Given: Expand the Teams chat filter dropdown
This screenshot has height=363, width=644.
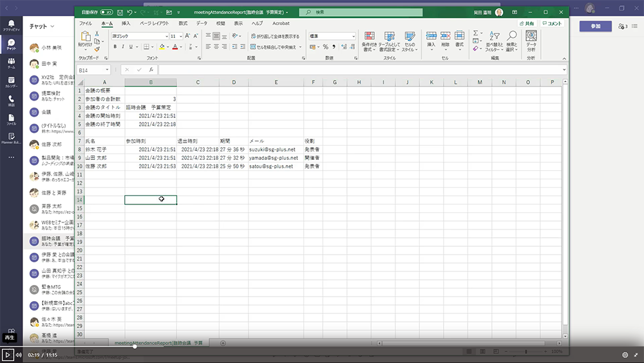Looking at the screenshot, I should (x=52, y=26).
